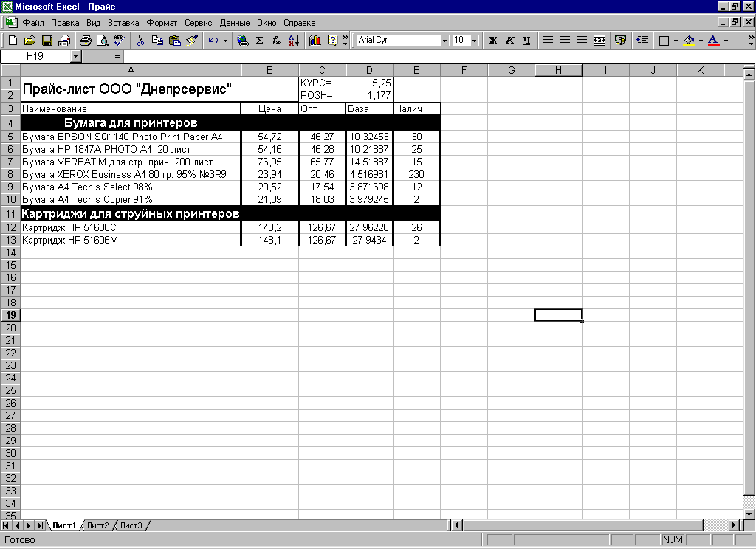Center cell text horizontally
Viewport: 756px width, 549px height.
[565, 41]
